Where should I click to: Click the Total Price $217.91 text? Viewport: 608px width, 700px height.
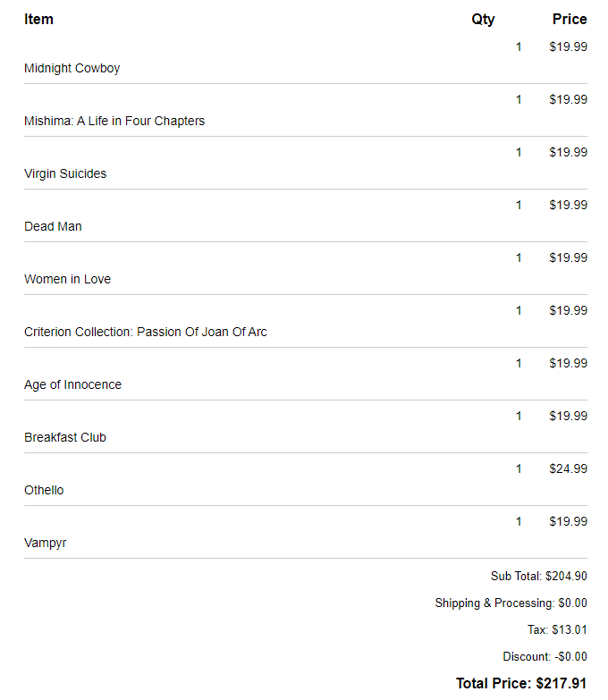[x=521, y=684]
